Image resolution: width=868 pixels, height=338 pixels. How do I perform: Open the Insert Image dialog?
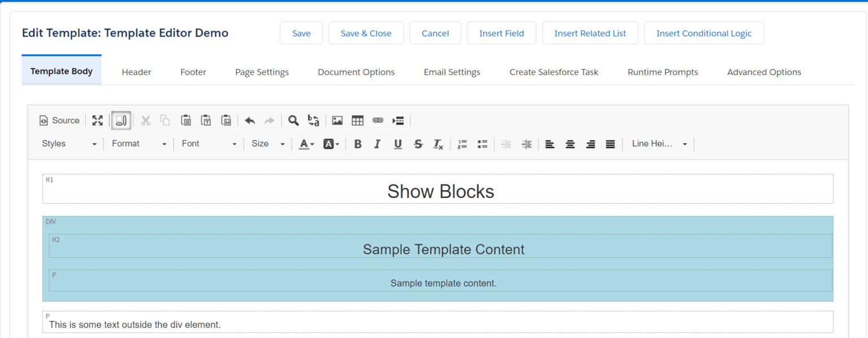pos(337,120)
